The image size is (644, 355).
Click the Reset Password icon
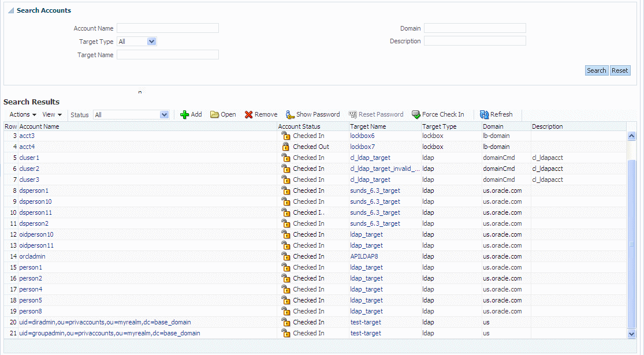click(x=353, y=114)
